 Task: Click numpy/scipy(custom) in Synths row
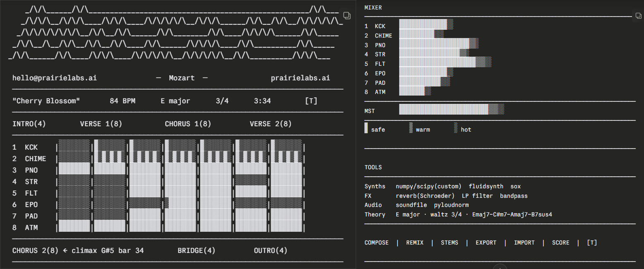coord(429,186)
